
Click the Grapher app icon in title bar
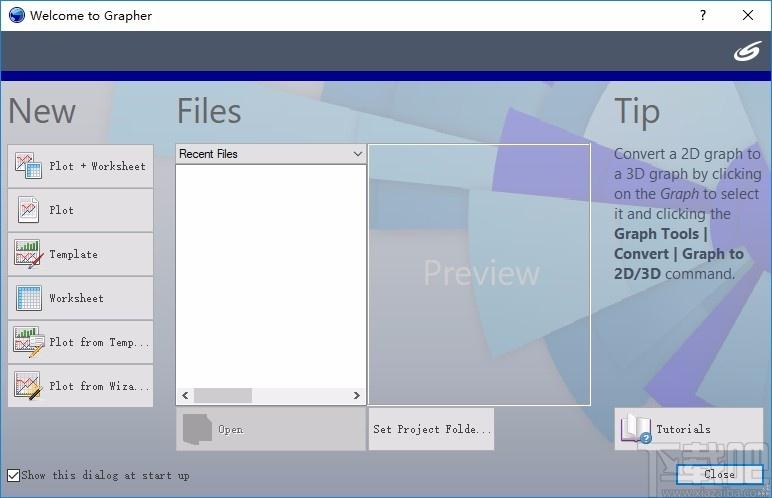pyautogui.click(x=15, y=15)
